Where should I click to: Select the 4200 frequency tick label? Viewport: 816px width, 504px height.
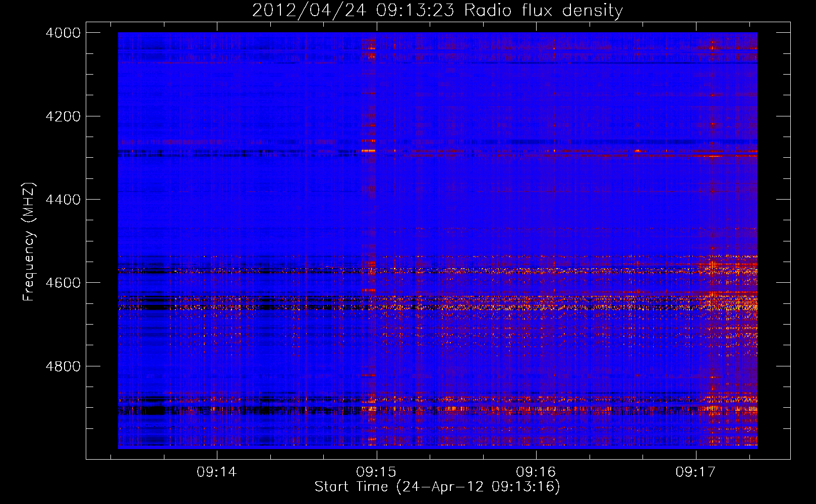pos(63,116)
